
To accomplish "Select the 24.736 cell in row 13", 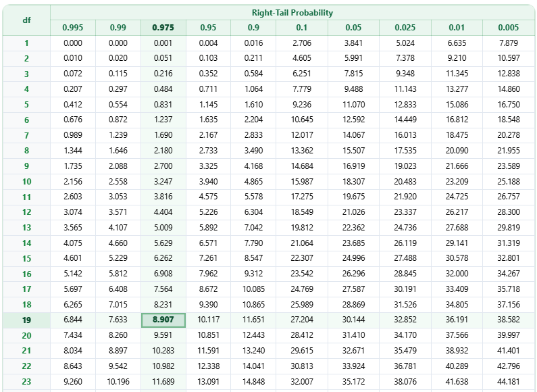I will [405, 228].
